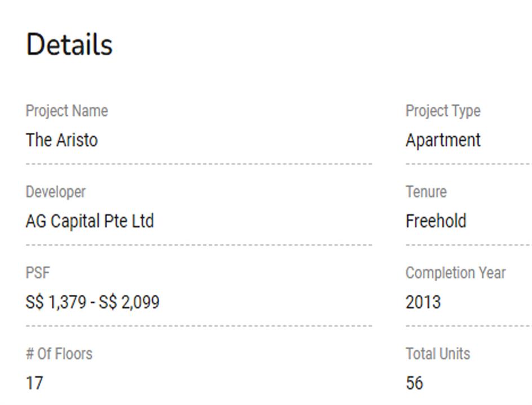Viewport: 532px width, 405px height.
Task: Click the dashed divider below The Aristo
Action: click(199, 164)
